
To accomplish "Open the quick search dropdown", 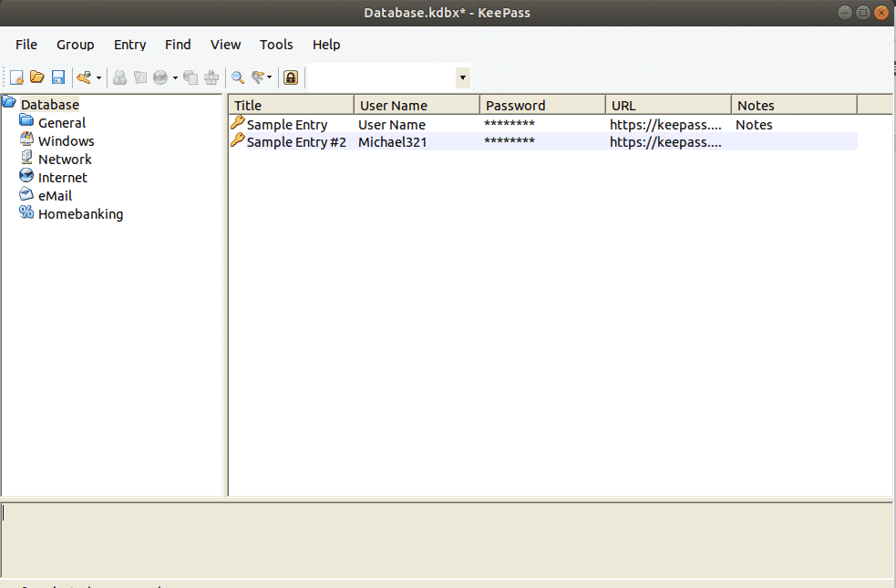I will 462,77.
